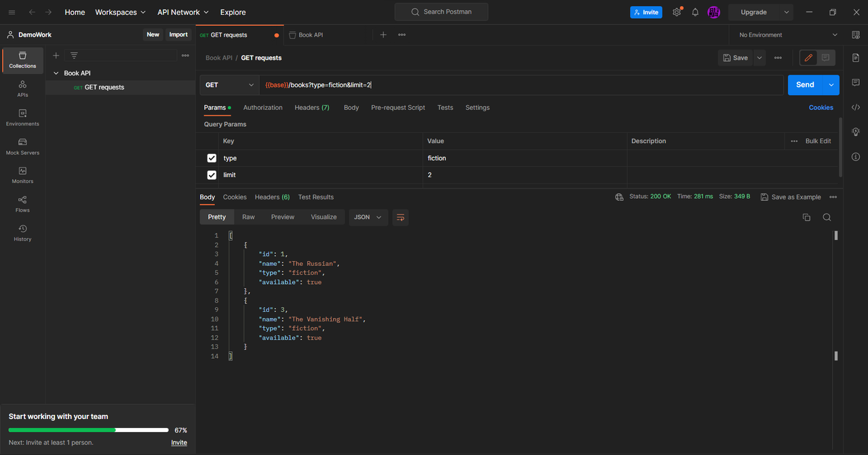Open the Pre-request Script tab
868x455 pixels.
click(398, 108)
